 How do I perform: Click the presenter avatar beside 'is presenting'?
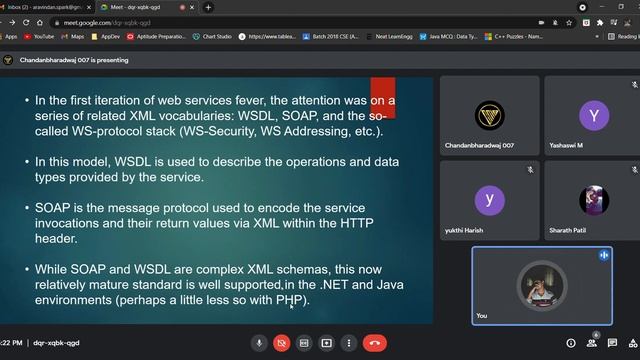coord(8,60)
